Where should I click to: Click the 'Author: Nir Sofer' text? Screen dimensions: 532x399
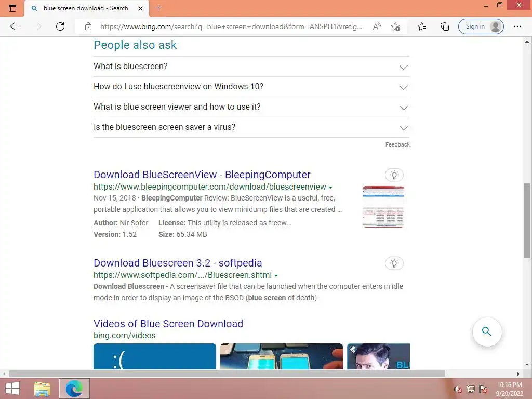tap(121, 223)
